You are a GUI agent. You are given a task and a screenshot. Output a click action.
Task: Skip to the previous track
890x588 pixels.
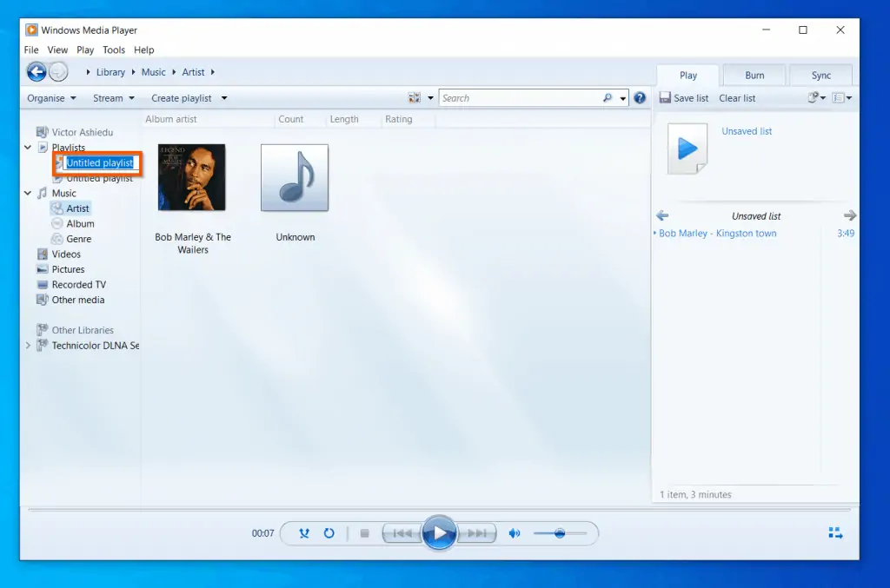[x=403, y=533]
